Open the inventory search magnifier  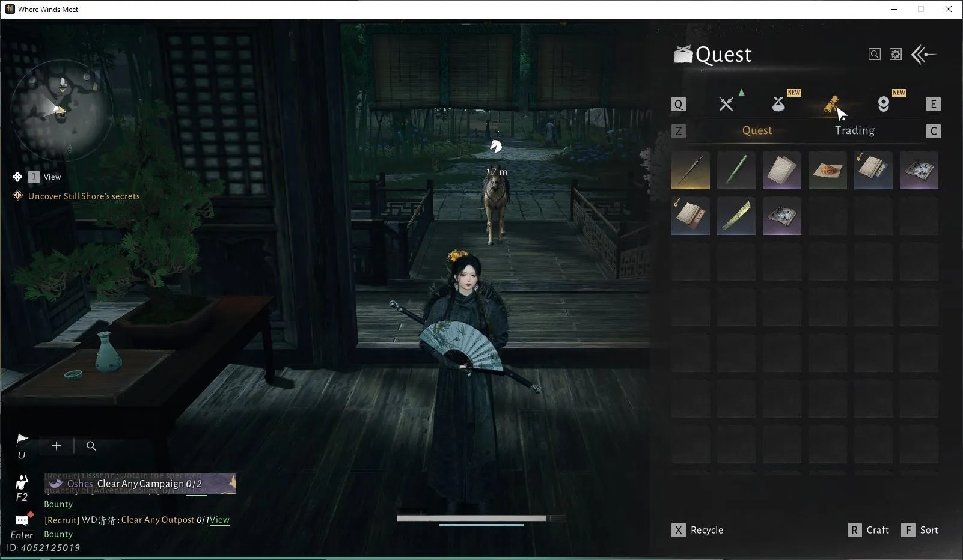click(875, 55)
